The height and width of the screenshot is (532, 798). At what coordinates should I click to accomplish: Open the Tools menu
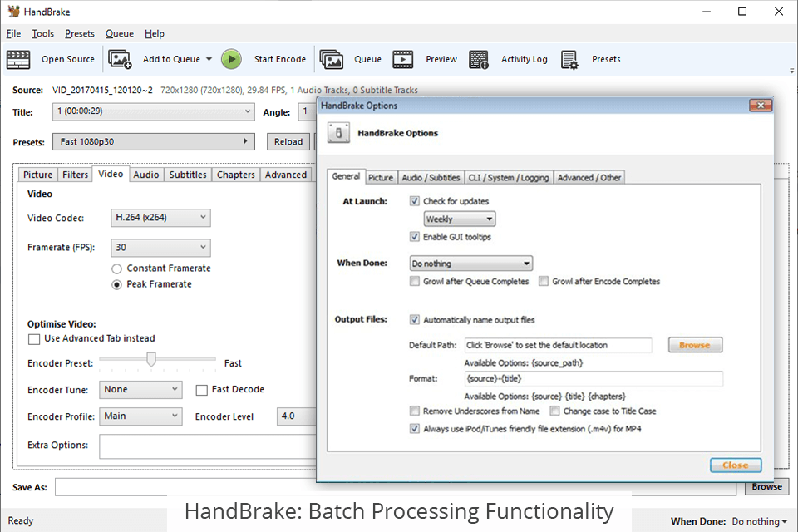(42, 33)
